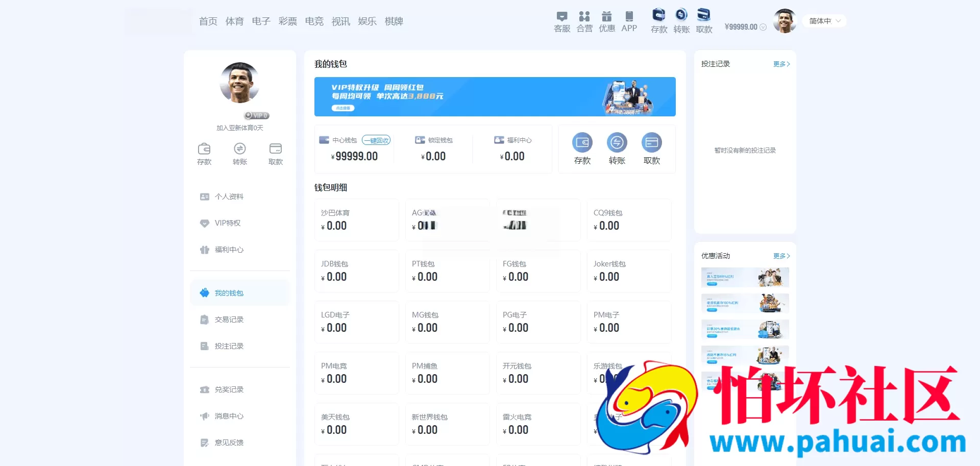This screenshot has width=980, height=466.
Task: Click round blue 存款 button in wallet panel
Action: (x=582, y=142)
